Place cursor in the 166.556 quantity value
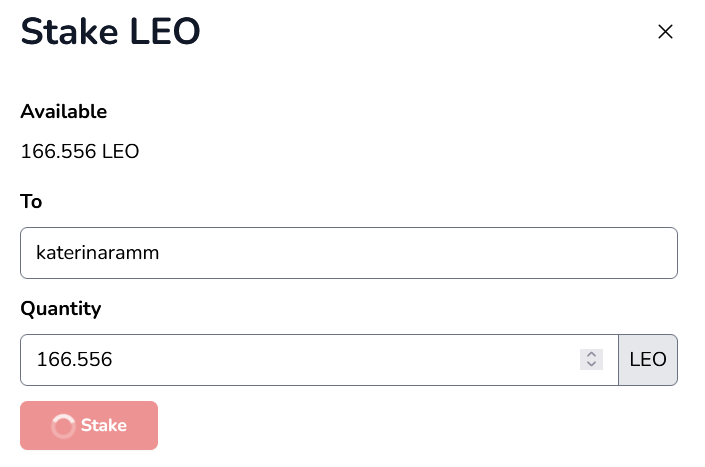The width and height of the screenshot is (705, 467). 74,360
